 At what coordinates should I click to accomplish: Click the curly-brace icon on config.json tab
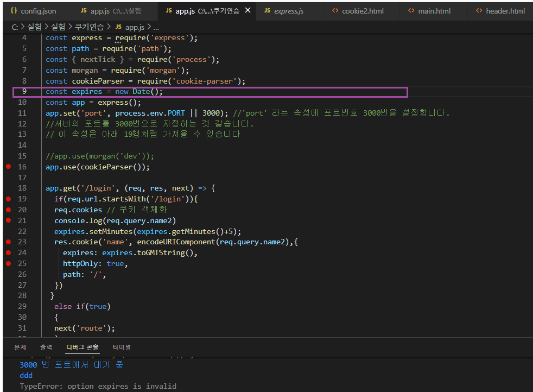(x=14, y=11)
